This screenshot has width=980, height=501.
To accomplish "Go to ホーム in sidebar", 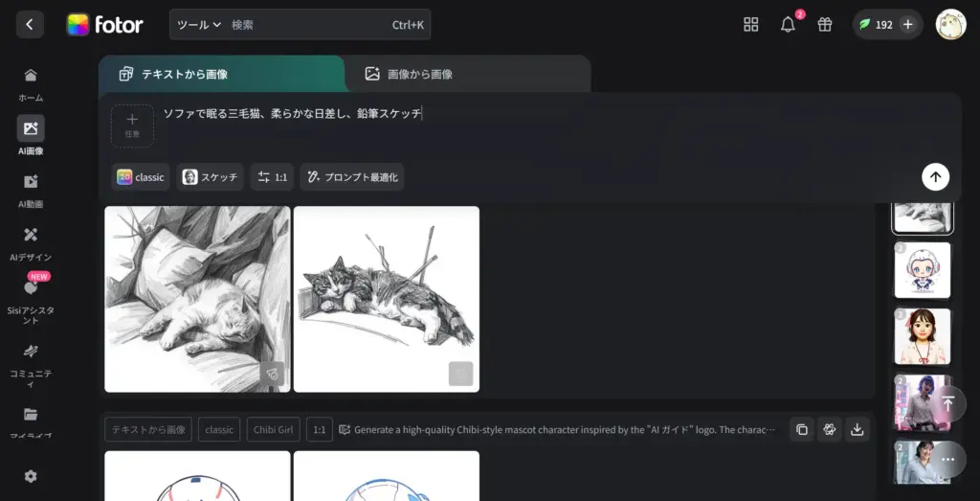I will [x=31, y=84].
